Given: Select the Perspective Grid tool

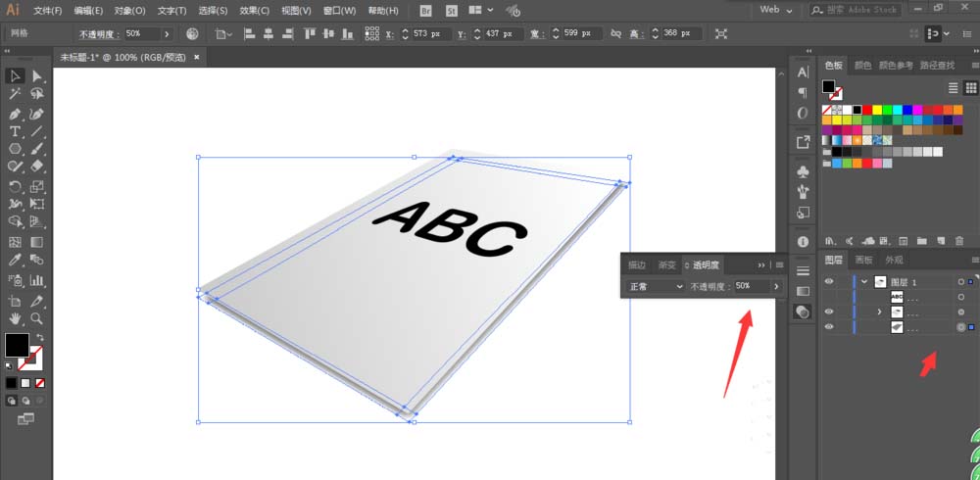Looking at the screenshot, I should tap(37, 221).
